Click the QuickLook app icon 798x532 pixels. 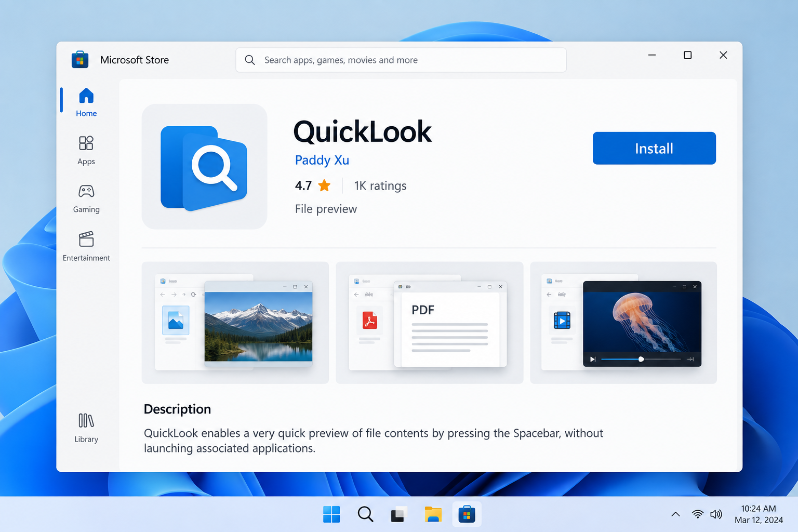point(204,167)
